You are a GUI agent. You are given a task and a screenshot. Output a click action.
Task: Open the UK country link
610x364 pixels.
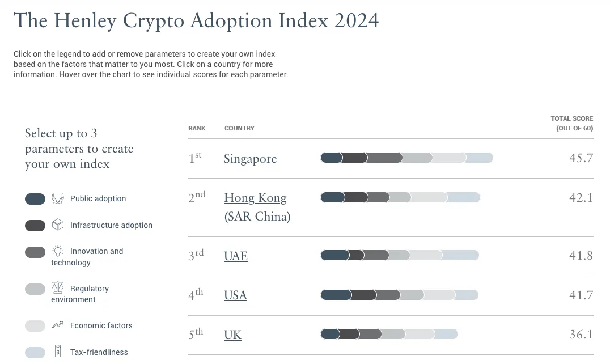tap(232, 335)
